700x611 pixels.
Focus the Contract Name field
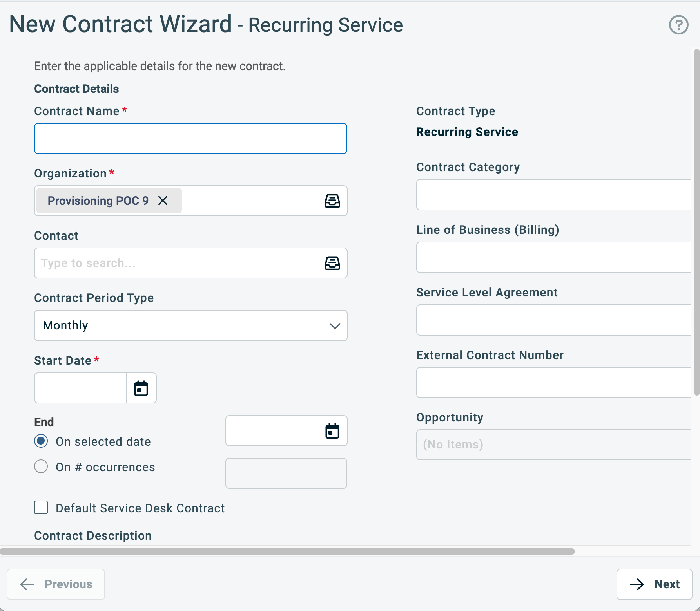[190, 139]
